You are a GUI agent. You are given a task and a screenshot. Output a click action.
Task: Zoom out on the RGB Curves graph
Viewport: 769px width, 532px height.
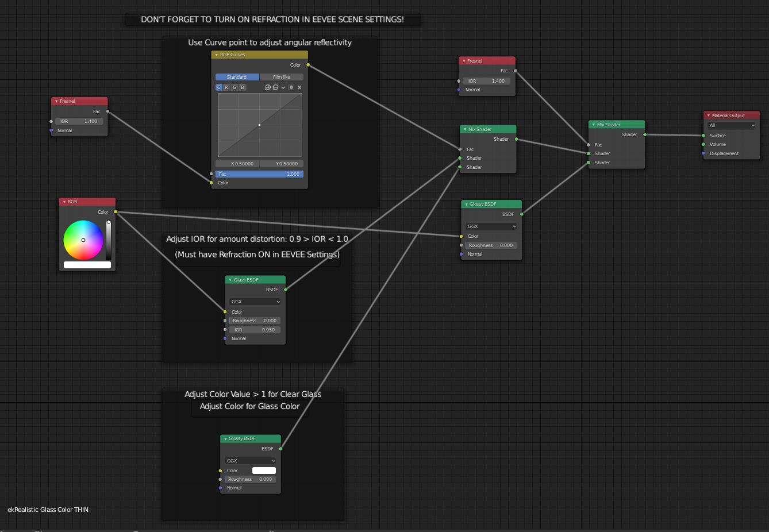click(275, 87)
